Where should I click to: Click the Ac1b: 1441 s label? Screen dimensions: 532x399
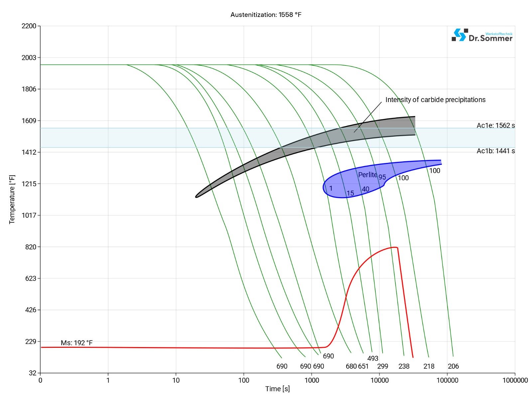[495, 151]
